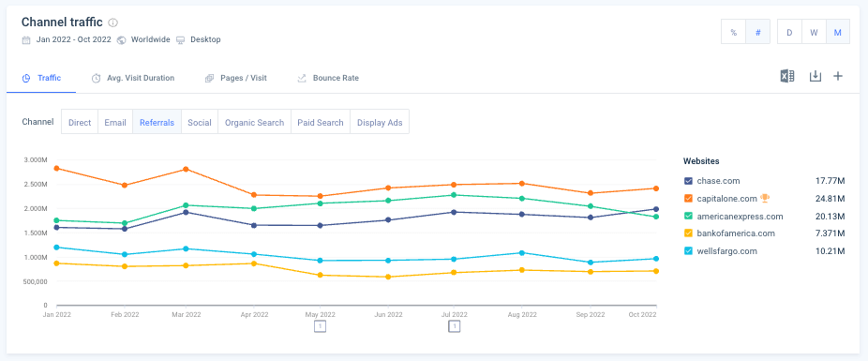Uncheck the americanexpress.com website checkbox
The image size is (868, 361).
click(688, 216)
